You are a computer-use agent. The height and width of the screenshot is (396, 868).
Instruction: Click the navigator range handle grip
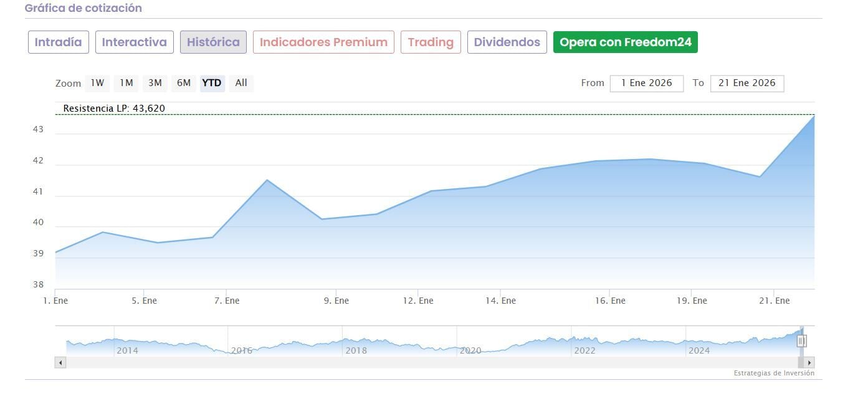(802, 340)
